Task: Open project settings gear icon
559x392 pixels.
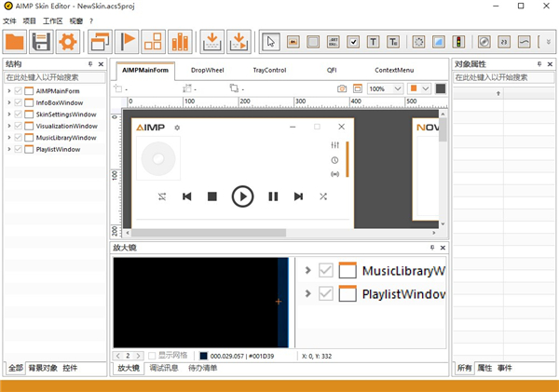Action: 67,41
